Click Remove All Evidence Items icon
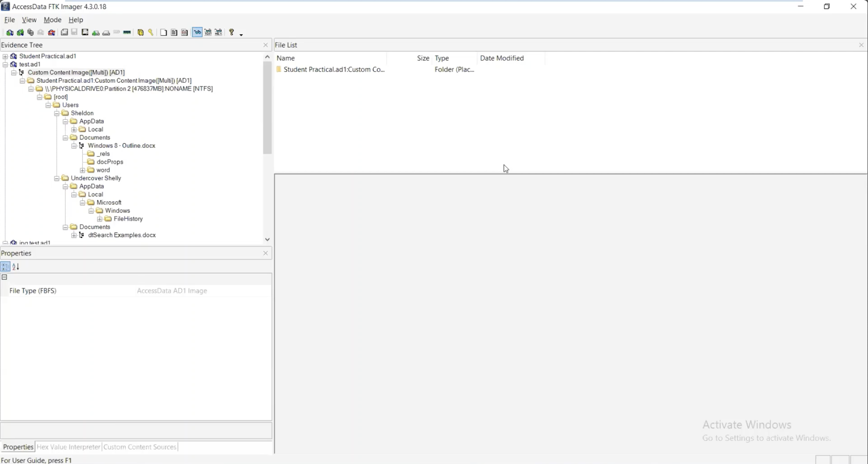The image size is (868, 464). [51, 33]
